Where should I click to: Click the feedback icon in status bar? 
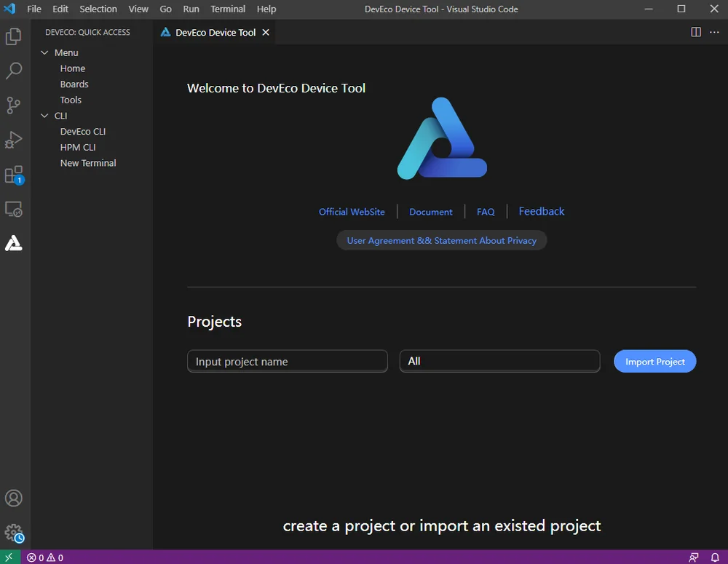(694, 557)
